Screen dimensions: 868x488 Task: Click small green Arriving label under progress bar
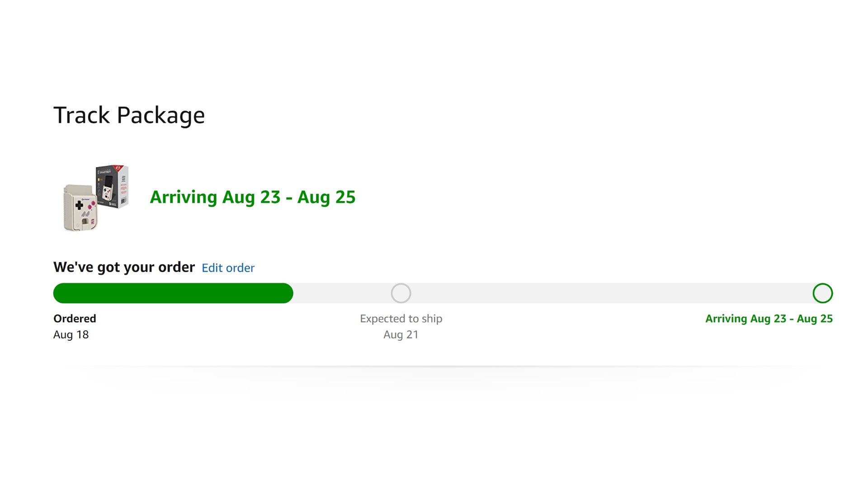769,319
